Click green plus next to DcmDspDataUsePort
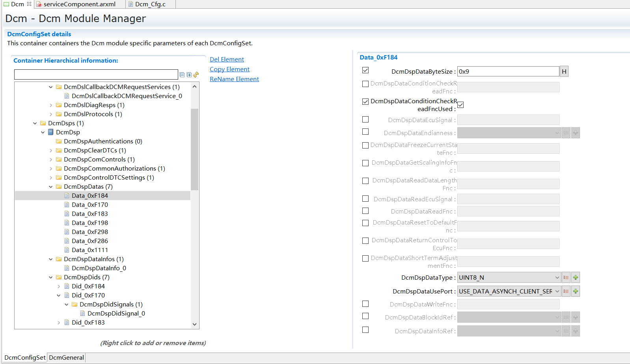630x364 pixels. click(x=576, y=292)
